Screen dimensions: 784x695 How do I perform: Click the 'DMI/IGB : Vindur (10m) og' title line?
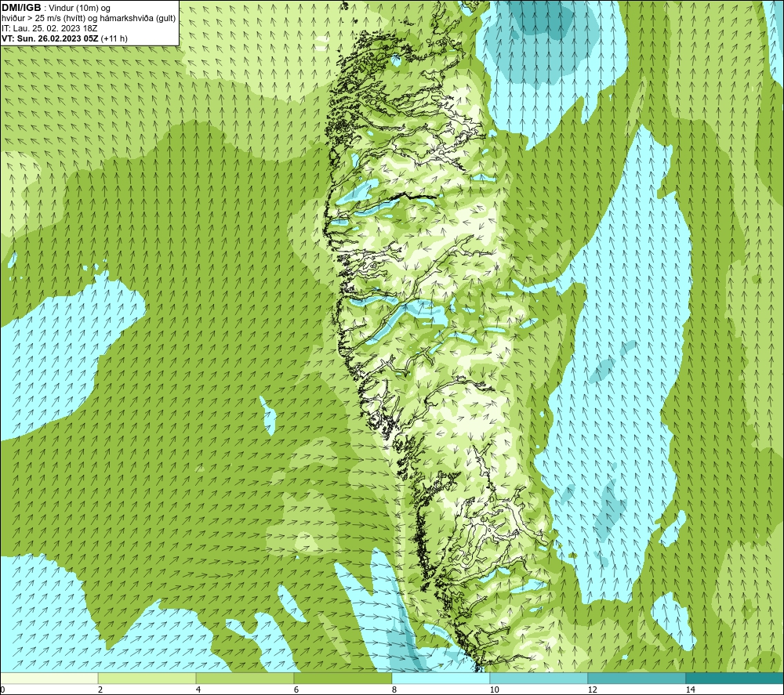56,8
